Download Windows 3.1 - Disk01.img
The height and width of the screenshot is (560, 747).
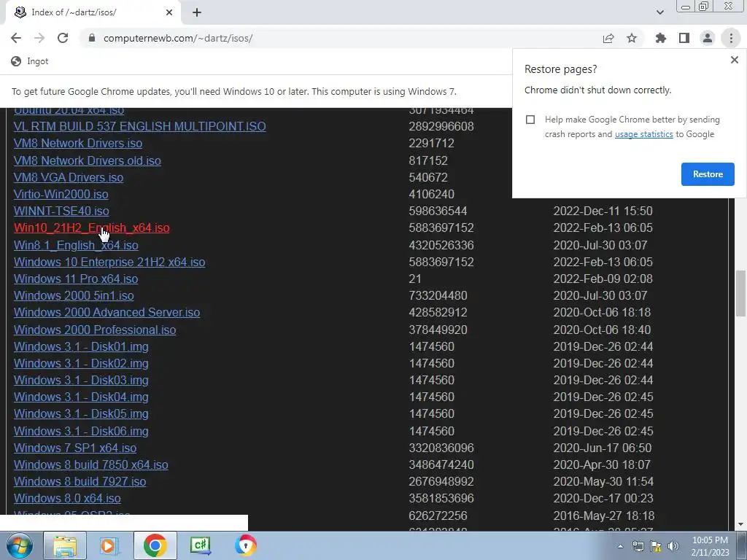(x=81, y=346)
